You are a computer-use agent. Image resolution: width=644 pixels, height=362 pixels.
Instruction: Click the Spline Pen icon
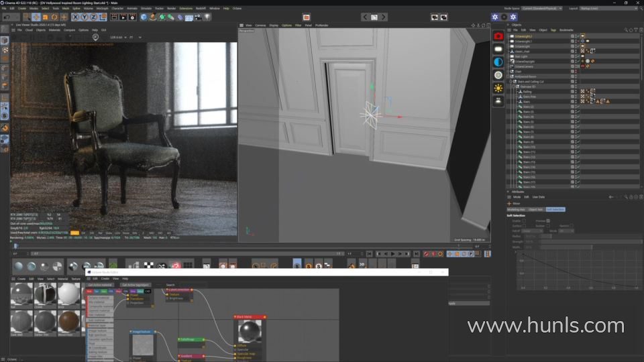pos(153,17)
